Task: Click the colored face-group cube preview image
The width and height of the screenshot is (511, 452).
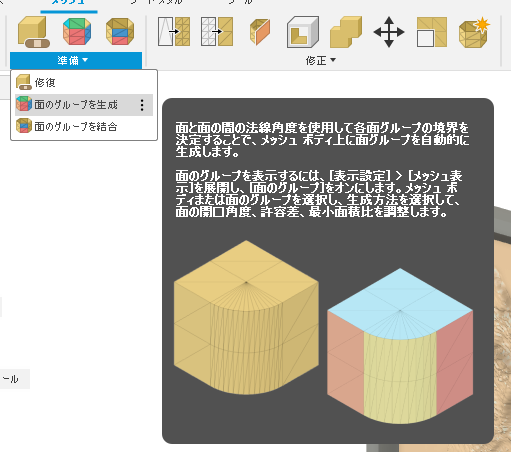Action: pyautogui.click(x=400, y=346)
